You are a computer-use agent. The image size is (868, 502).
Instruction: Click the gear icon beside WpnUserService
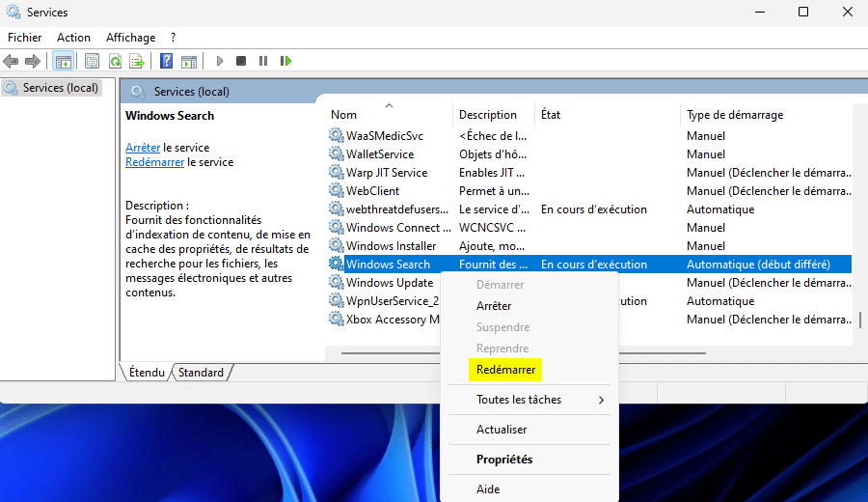coord(336,300)
